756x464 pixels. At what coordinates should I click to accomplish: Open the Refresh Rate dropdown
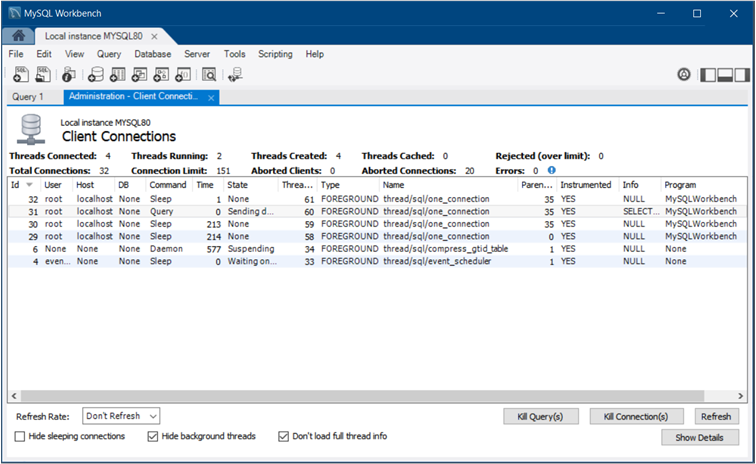(x=121, y=416)
